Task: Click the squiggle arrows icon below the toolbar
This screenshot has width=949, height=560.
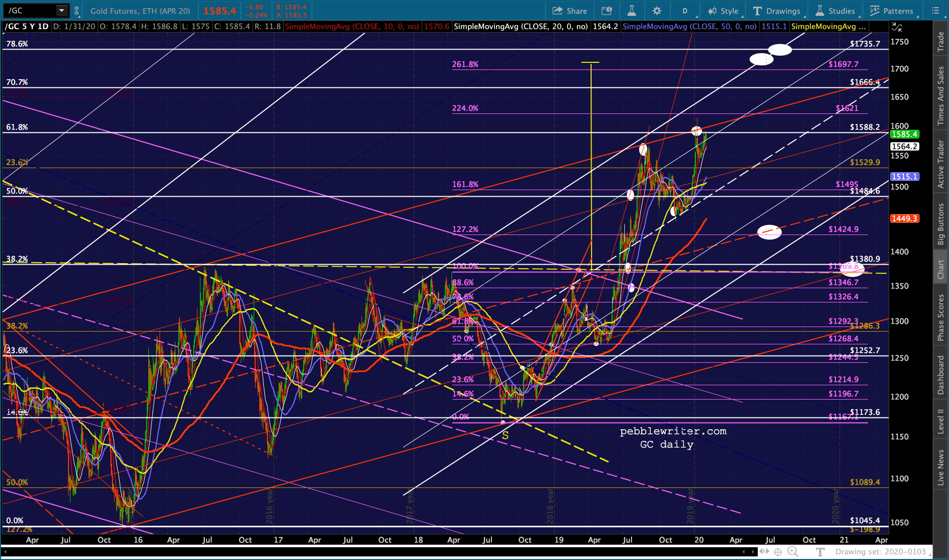Action: tap(897, 27)
